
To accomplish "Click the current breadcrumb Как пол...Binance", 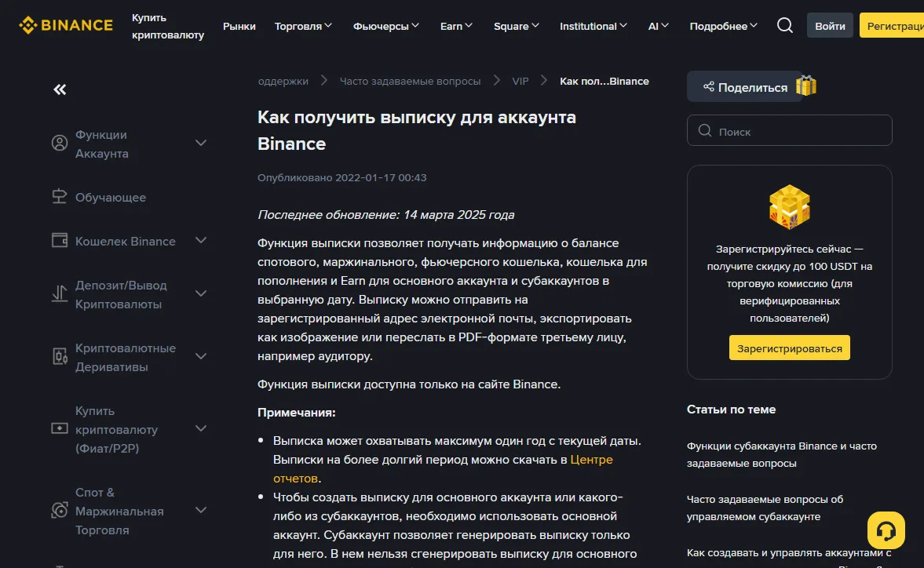I will [x=604, y=82].
